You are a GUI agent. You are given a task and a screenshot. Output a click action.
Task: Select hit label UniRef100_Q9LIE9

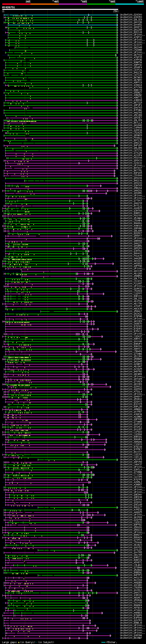[131, 20]
